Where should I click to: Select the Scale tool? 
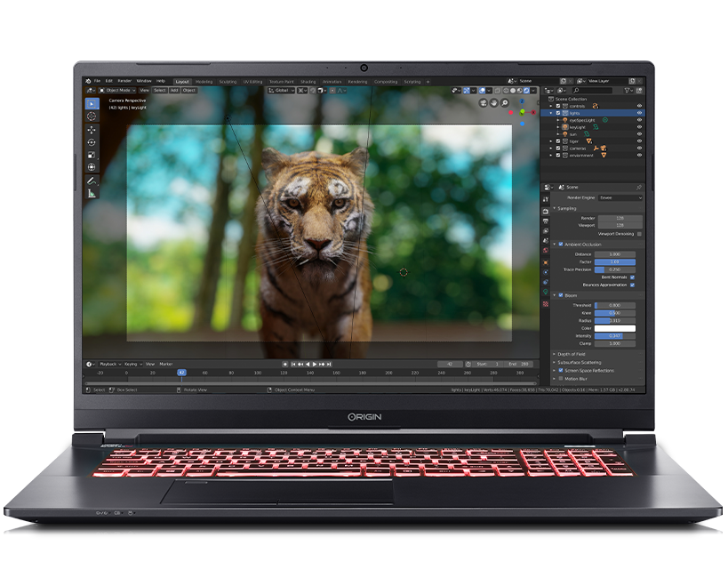point(92,155)
